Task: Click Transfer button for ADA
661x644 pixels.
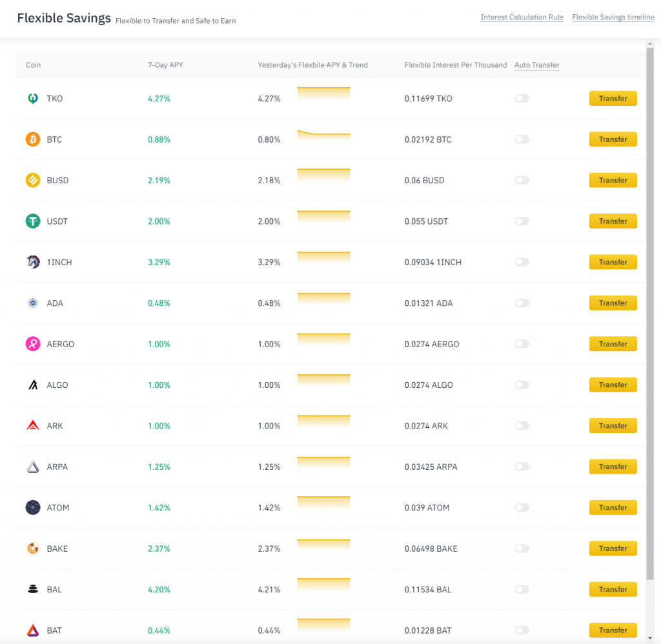Action: pyautogui.click(x=613, y=303)
